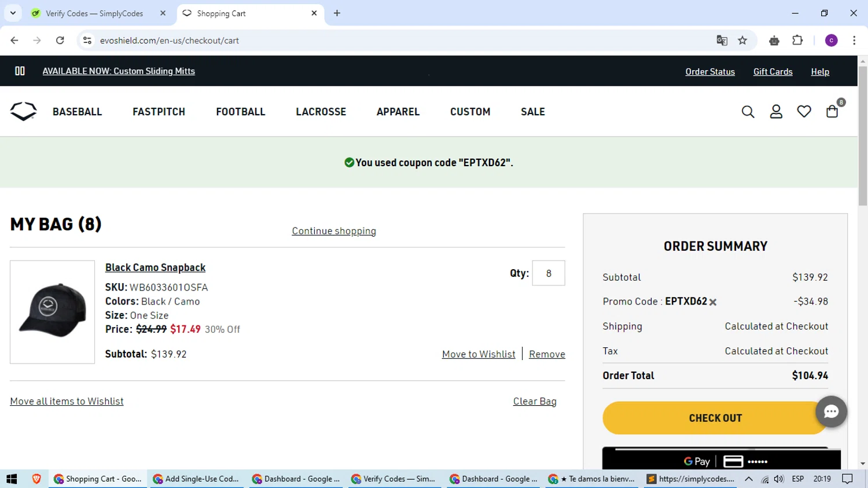868x488 pixels.
Task: Select the Shopping Cart tab
Action: (250, 13)
